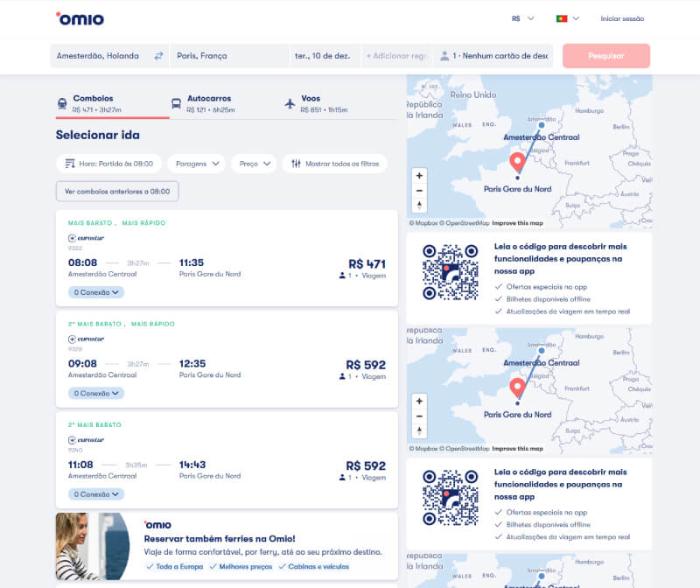The height and width of the screenshot is (588, 700).
Task: Click the 12:35 arrival time
Action: pos(192,363)
